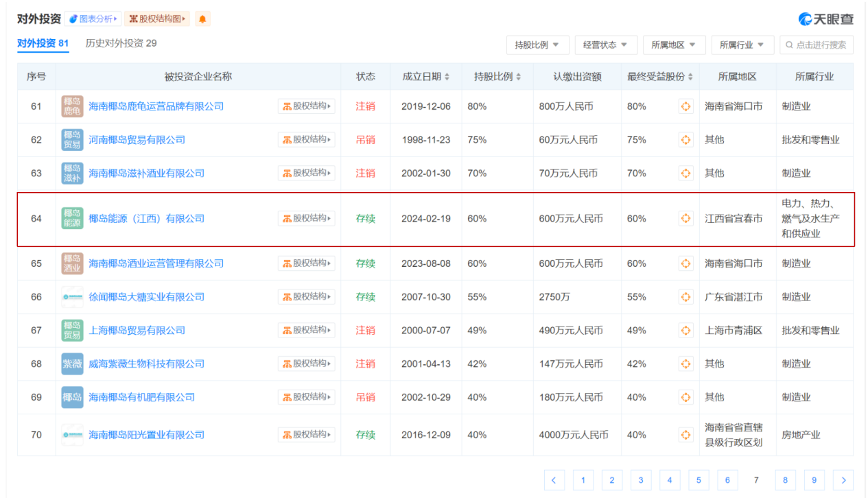Click the search input field
The width and height of the screenshot is (868, 498).
[x=821, y=45]
